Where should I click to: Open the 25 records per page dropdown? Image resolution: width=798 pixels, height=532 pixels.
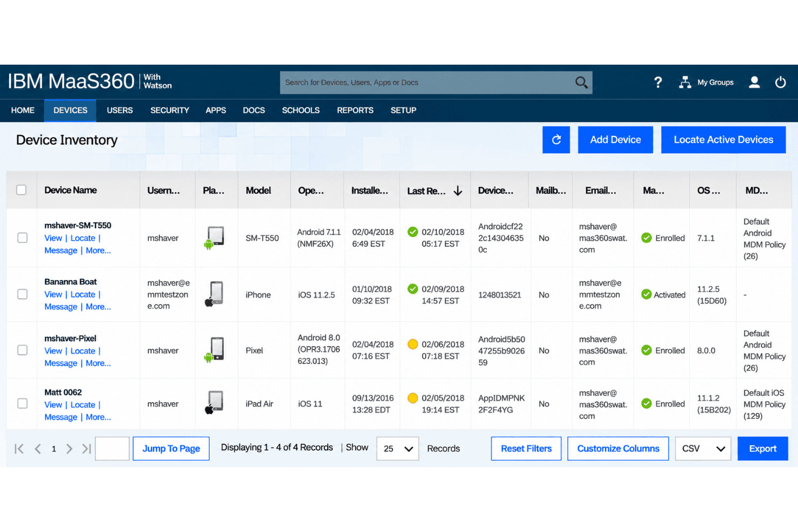click(398, 448)
